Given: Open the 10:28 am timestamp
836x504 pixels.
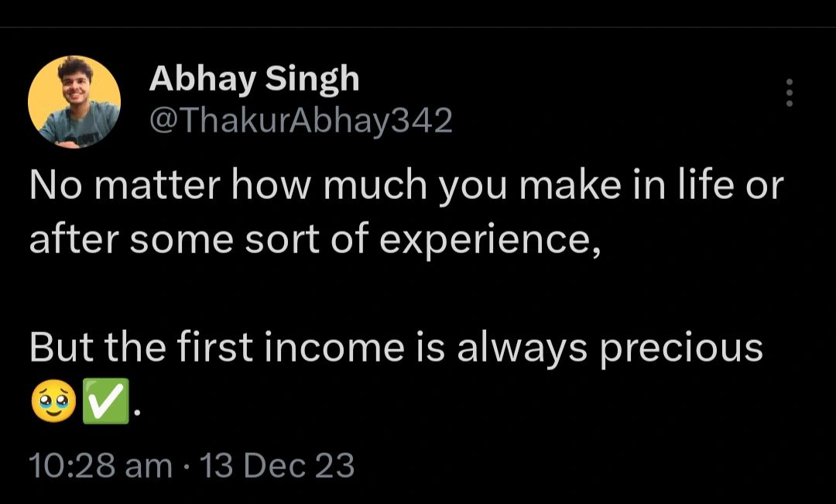Looking at the screenshot, I should point(101,466).
